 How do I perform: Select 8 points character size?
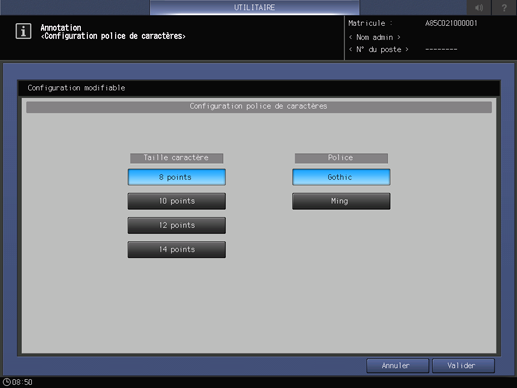point(176,177)
